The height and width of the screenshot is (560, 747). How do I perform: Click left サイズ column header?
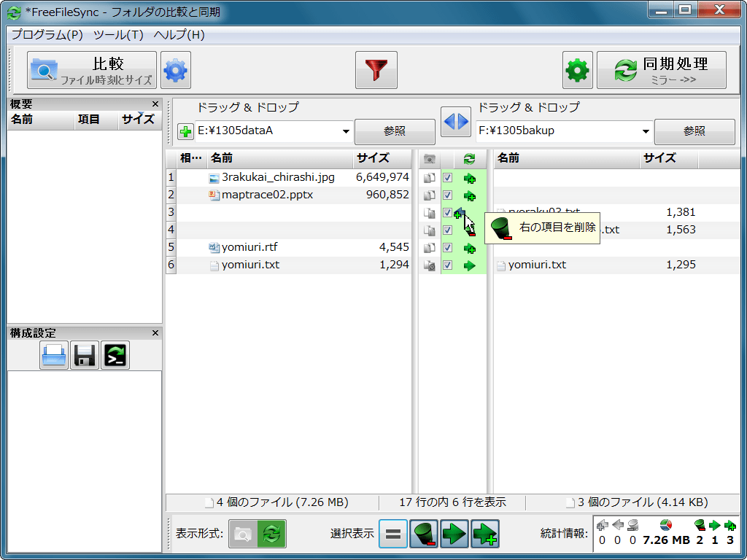click(x=382, y=158)
